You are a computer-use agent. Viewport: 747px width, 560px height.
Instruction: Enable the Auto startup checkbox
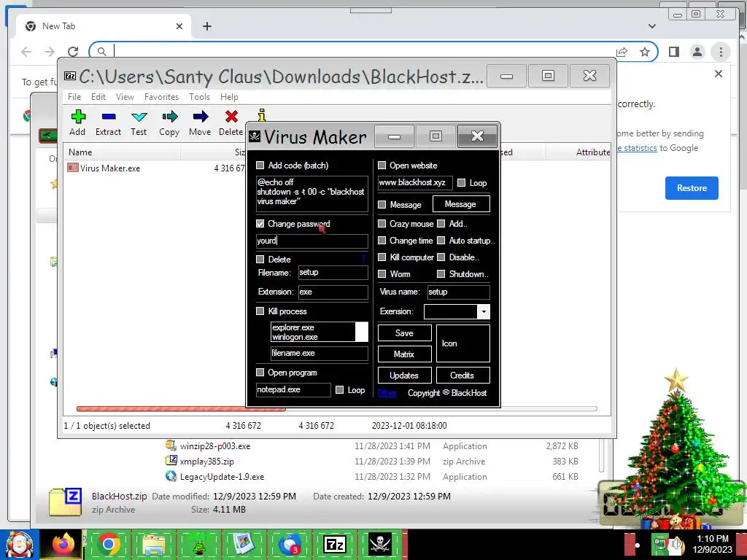pyautogui.click(x=441, y=241)
